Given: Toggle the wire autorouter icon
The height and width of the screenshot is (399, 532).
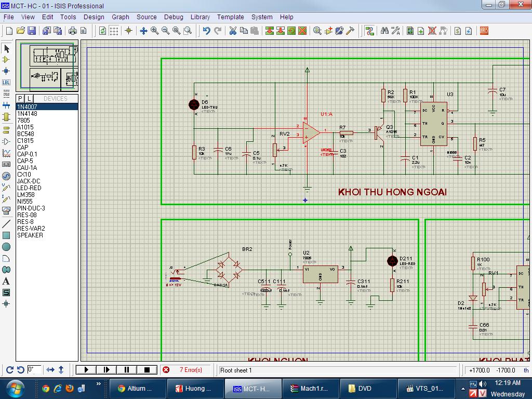Looking at the screenshot, I should 369,31.
